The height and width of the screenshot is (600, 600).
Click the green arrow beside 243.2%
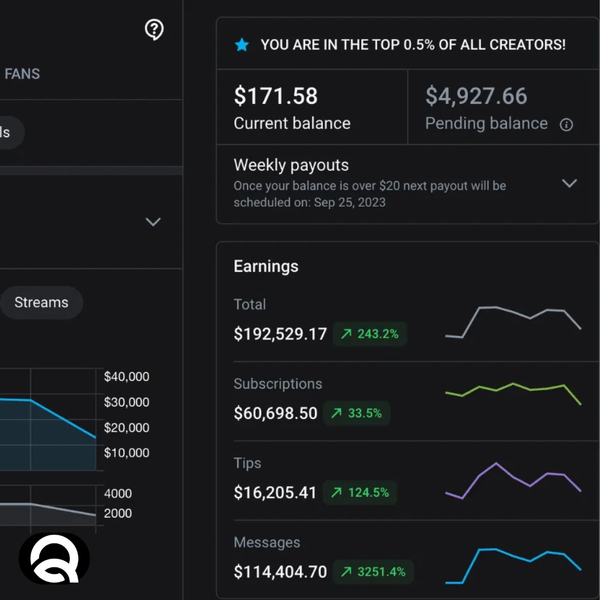(x=346, y=334)
